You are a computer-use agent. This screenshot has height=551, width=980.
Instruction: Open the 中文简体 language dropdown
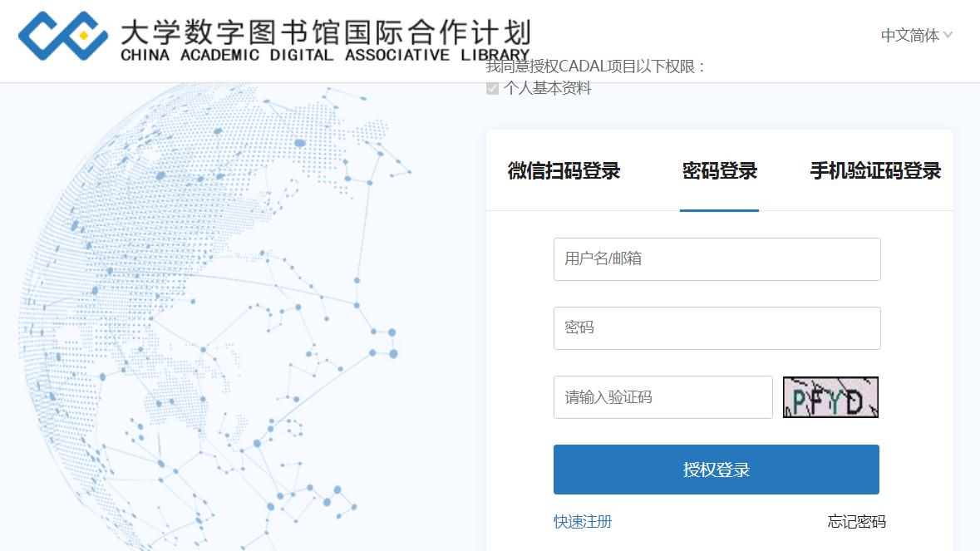pyautogui.click(x=910, y=35)
